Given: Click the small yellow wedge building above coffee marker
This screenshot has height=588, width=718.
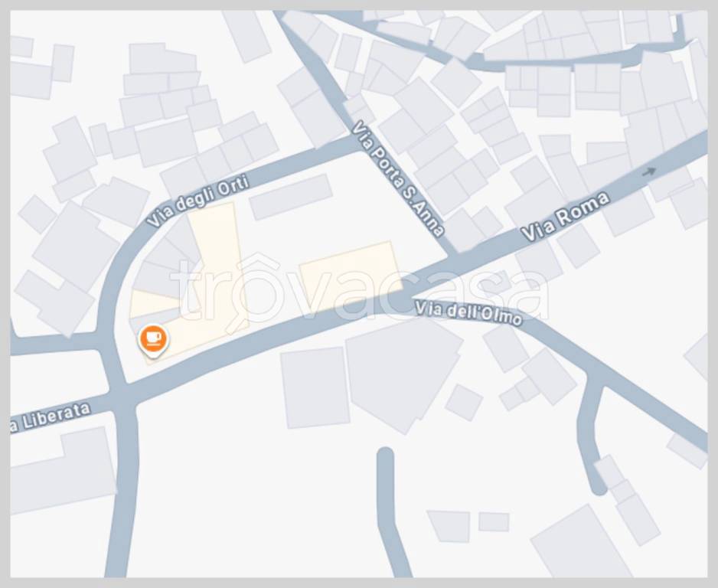Looking at the screenshot, I should (155, 303).
